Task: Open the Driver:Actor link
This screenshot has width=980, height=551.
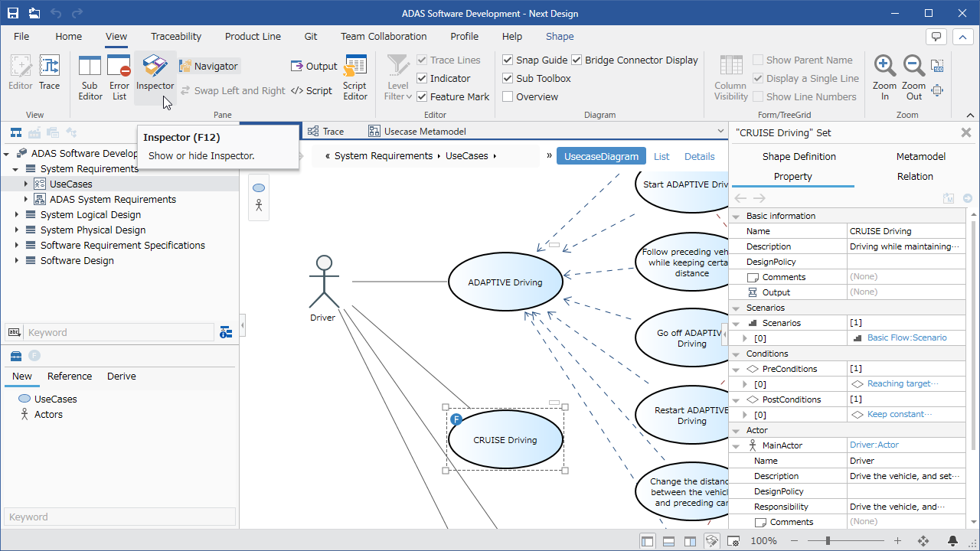Action: [874, 445]
